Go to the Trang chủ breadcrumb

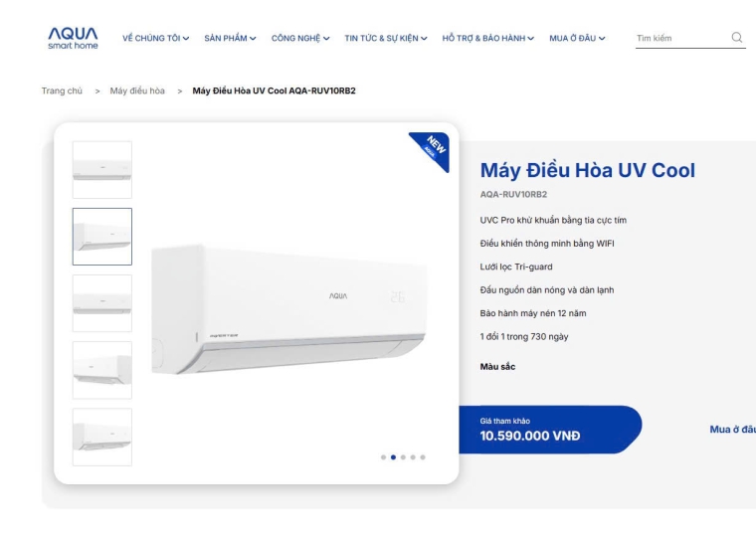point(62,90)
